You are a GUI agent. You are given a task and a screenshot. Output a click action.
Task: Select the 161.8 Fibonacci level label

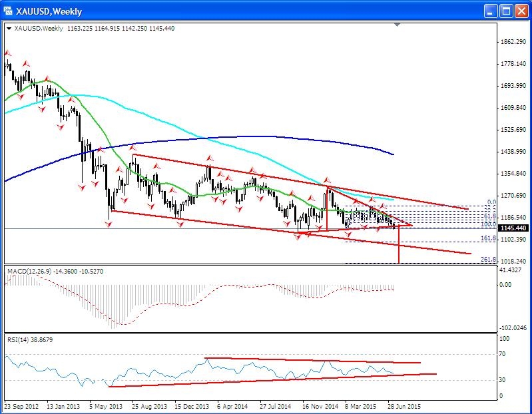pos(489,238)
